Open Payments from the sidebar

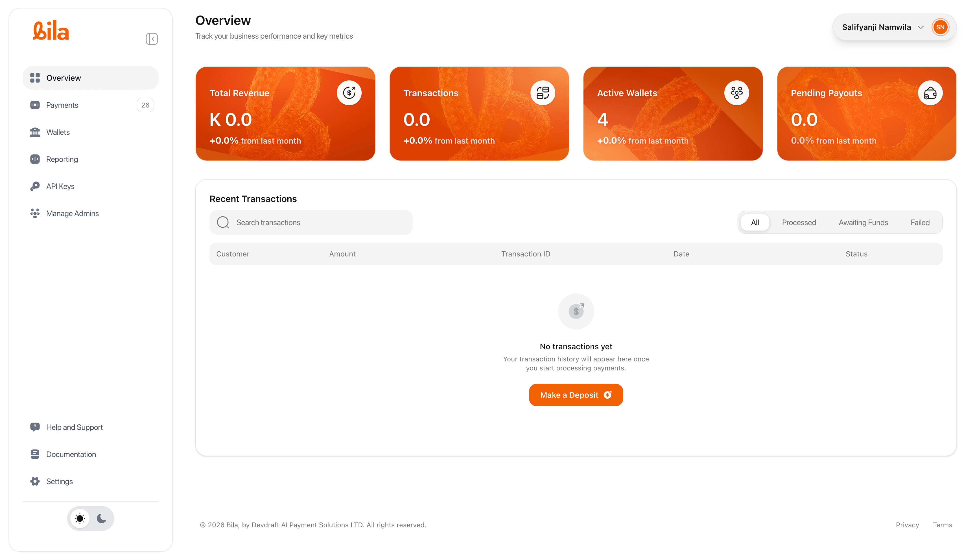click(x=62, y=105)
